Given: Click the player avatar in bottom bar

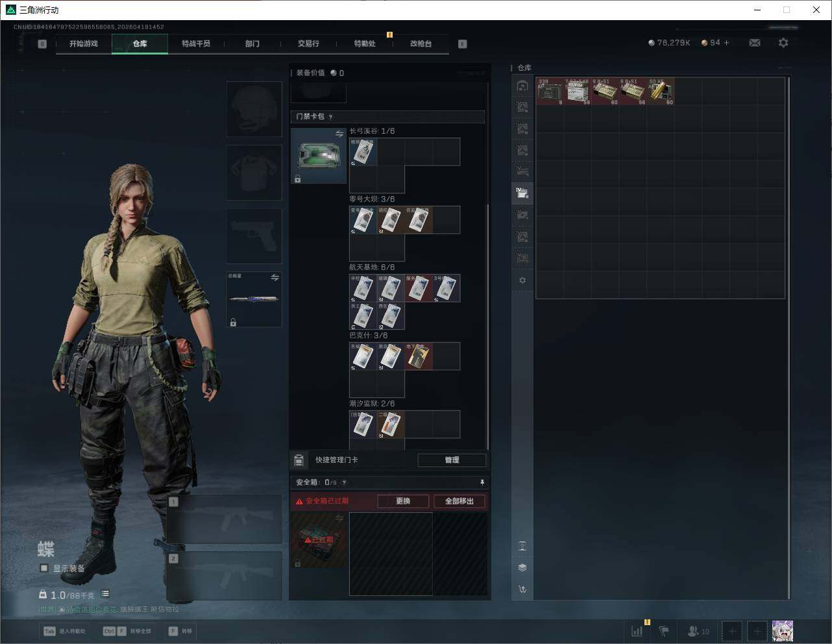Looking at the screenshot, I should [x=783, y=630].
